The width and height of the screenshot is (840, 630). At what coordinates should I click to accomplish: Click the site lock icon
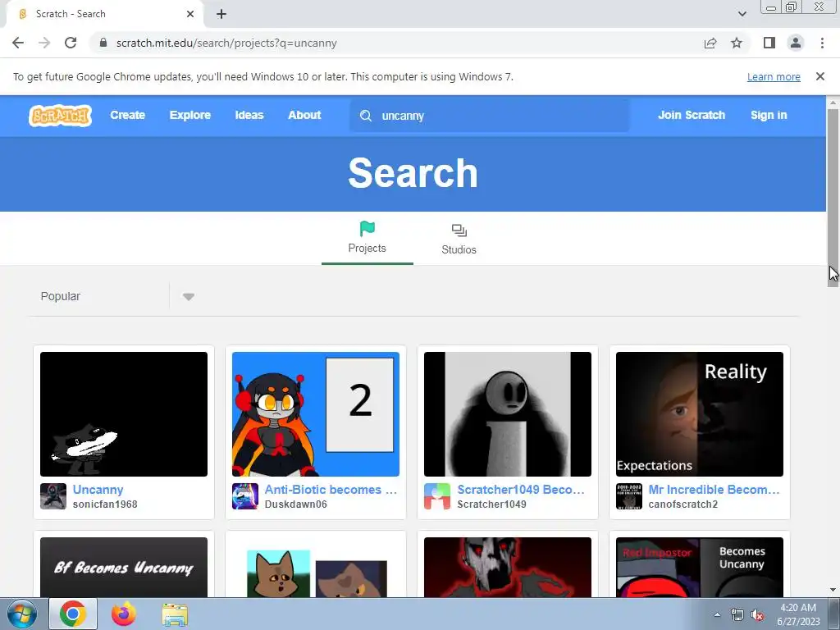point(103,43)
